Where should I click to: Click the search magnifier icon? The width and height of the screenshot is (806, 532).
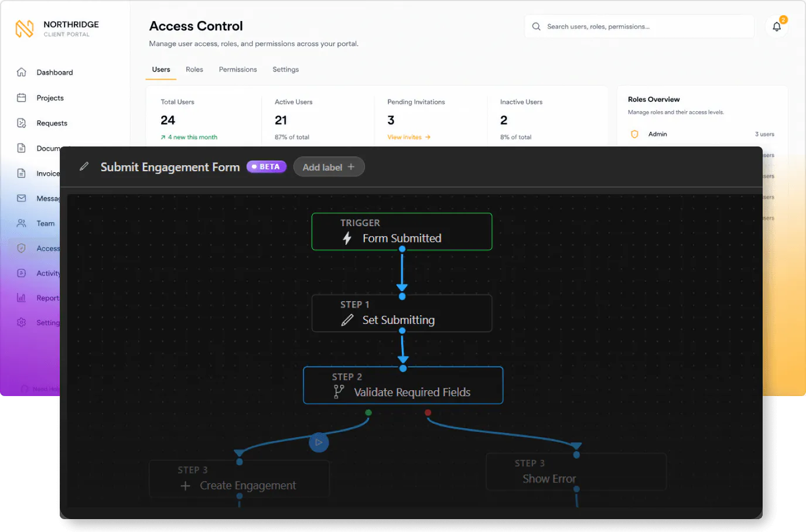536,26
